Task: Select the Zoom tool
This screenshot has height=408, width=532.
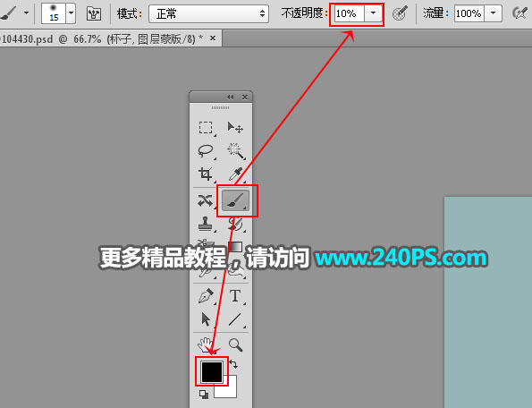Action: 235,344
